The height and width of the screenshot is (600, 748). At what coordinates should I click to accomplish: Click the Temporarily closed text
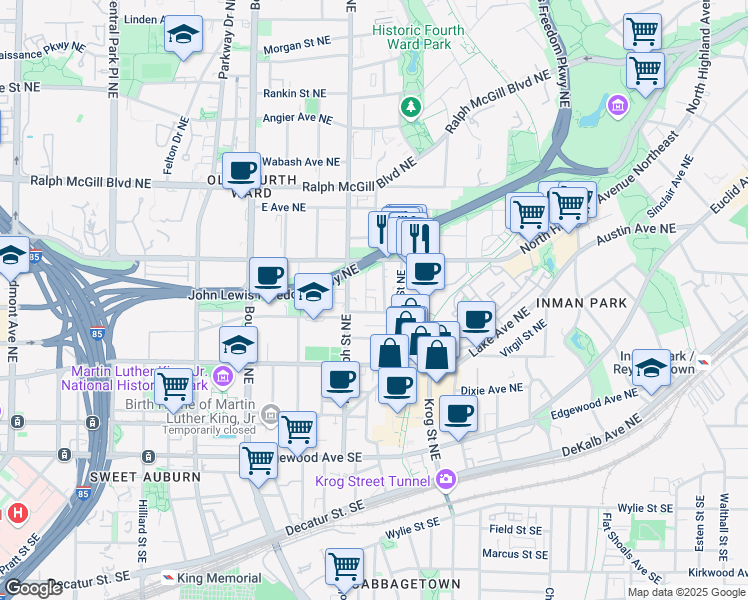[208, 430]
